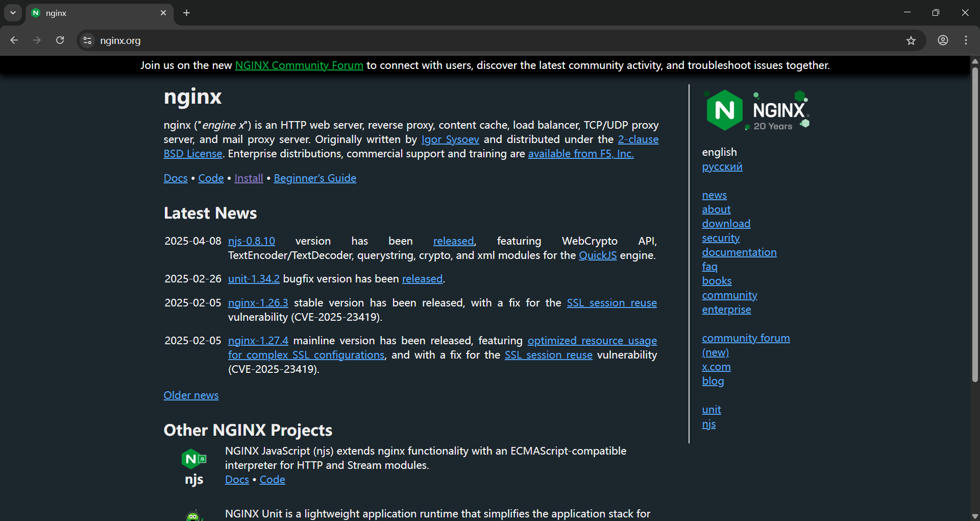Click the news date 2025-04-08
This screenshot has height=521, width=980.
coord(193,241)
